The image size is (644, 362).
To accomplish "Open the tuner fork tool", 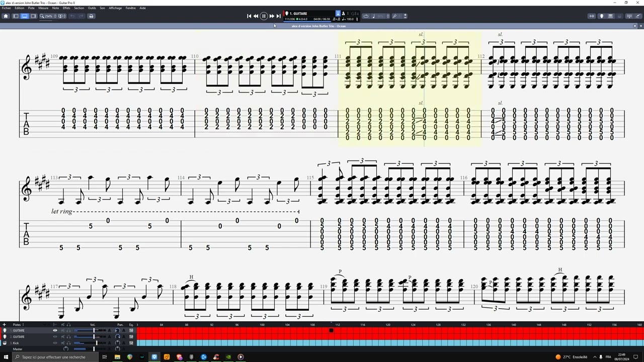I will [x=394, y=16].
